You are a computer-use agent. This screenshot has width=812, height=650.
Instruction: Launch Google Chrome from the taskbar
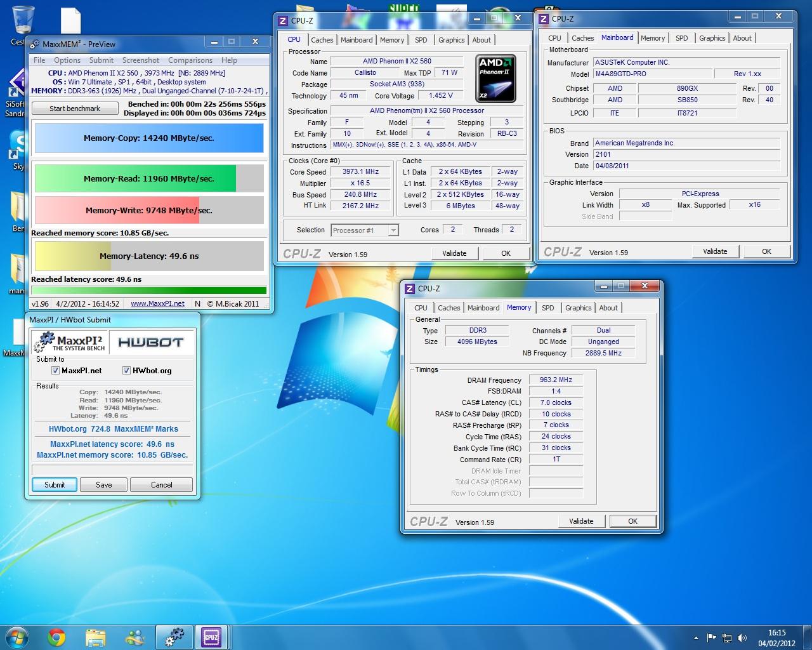pyautogui.click(x=56, y=637)
